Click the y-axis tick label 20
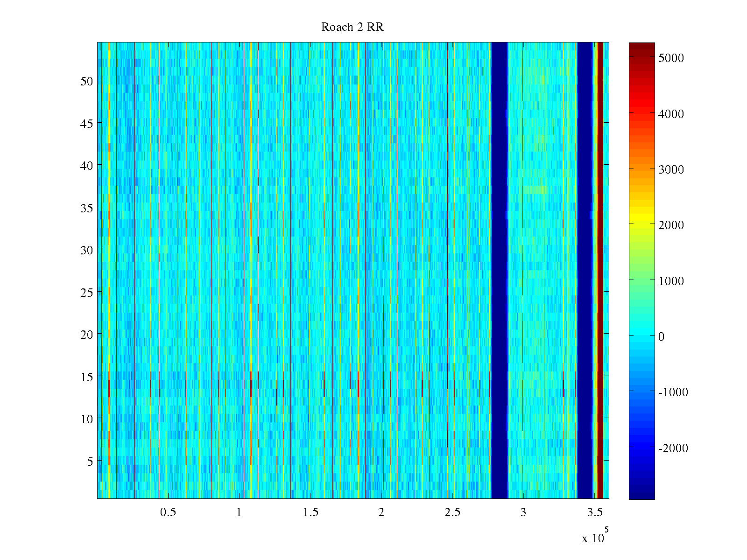This screenshot has width=747, height=560. click(87, 334)
